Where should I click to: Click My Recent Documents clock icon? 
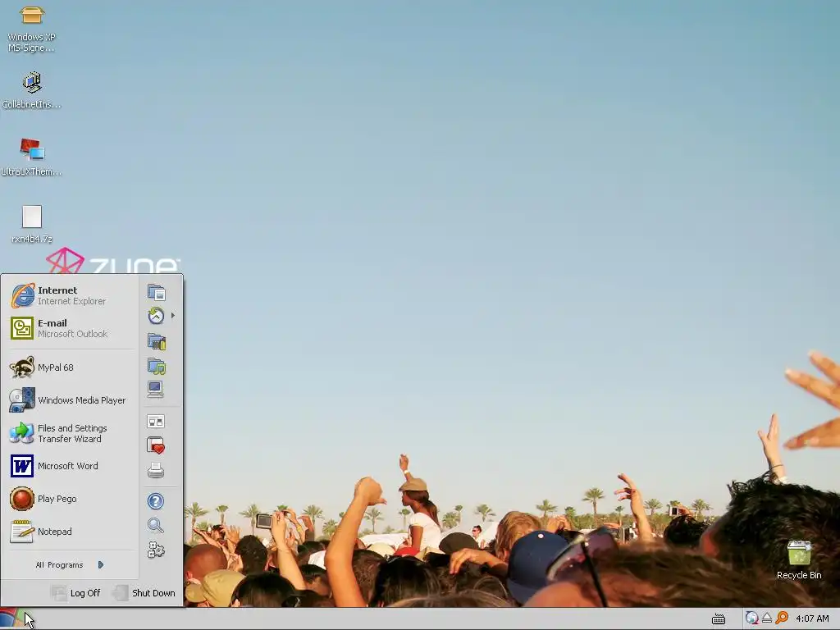click(156, 316)
